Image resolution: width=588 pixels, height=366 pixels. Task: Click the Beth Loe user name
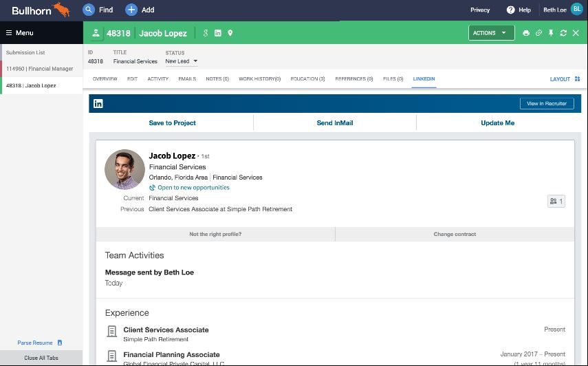554,10
